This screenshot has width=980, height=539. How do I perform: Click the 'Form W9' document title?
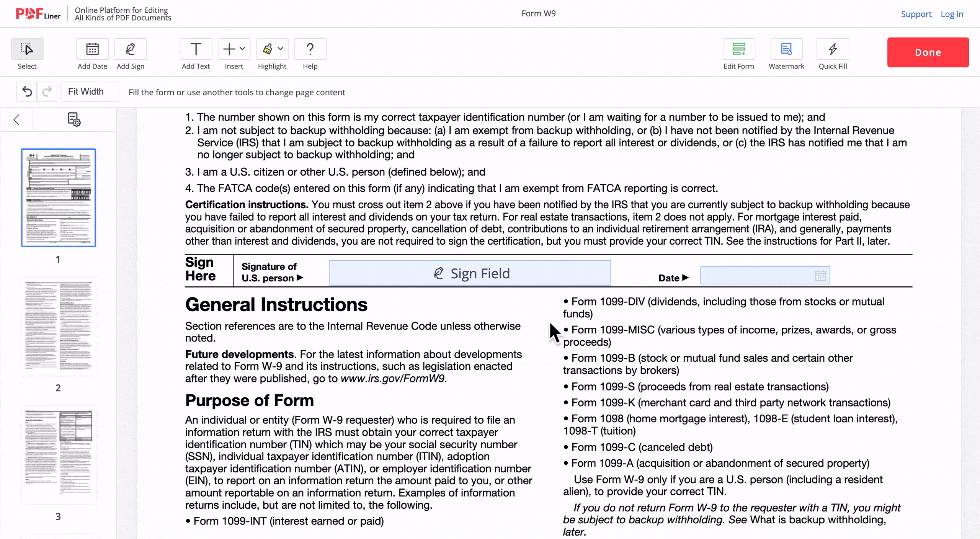coord(539,13)
